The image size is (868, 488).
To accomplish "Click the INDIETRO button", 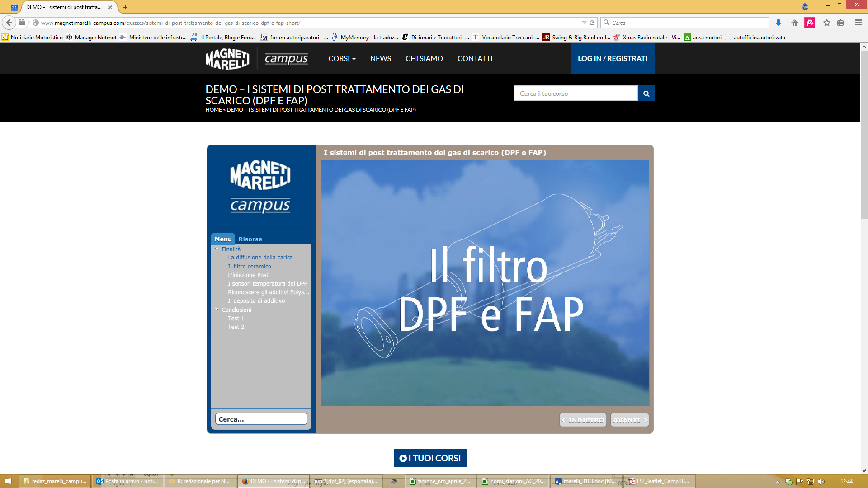I will coord(583,420).
